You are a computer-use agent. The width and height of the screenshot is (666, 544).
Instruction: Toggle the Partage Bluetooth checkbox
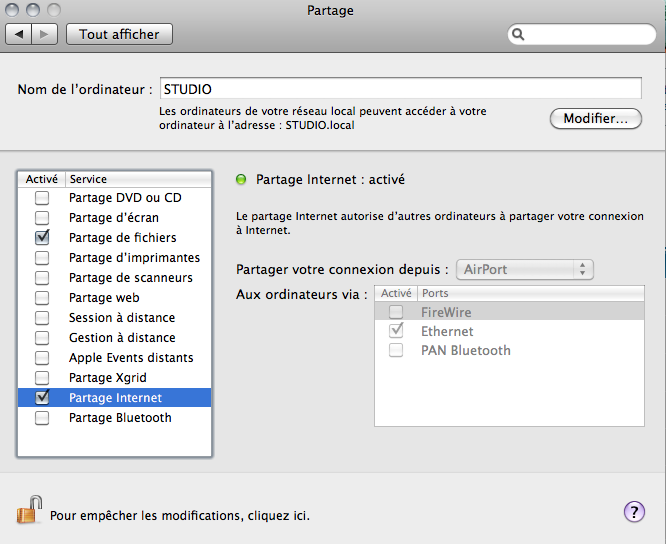[42, 418]
